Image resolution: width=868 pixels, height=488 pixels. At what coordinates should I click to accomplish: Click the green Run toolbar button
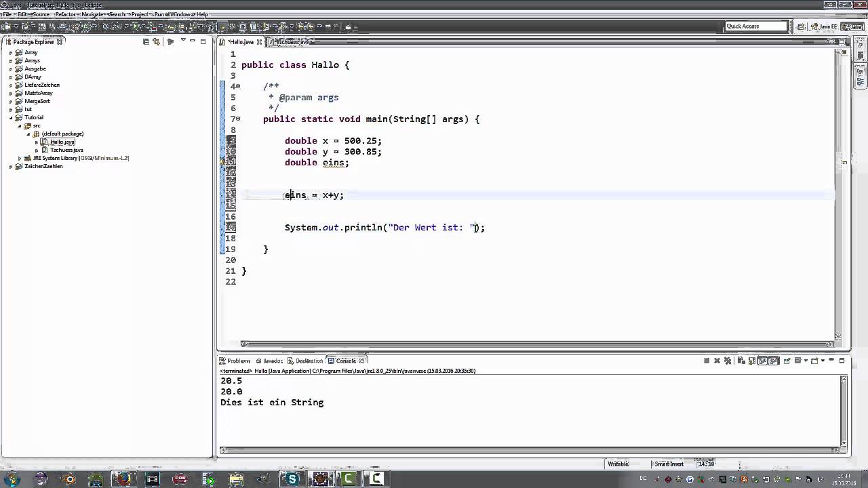(136, 26)
